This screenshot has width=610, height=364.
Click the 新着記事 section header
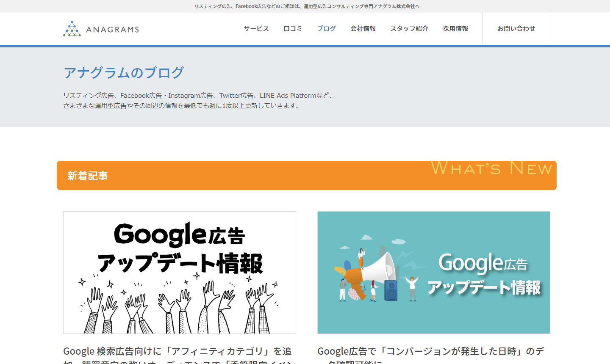point(307,175)
